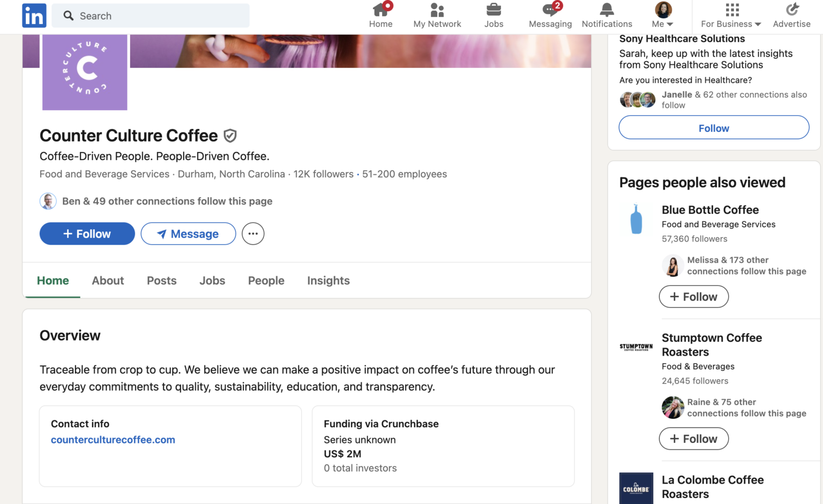The width and height of the screenshot is (823, 504).
Task: Click the La Colombe Coffee Roasters logo
Action: [x=636, y=488]
